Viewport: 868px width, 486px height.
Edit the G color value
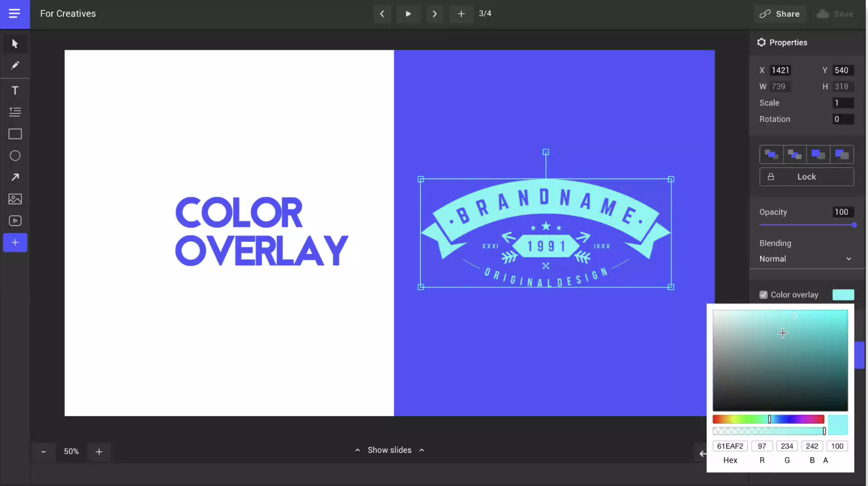(x=787, y=446)
